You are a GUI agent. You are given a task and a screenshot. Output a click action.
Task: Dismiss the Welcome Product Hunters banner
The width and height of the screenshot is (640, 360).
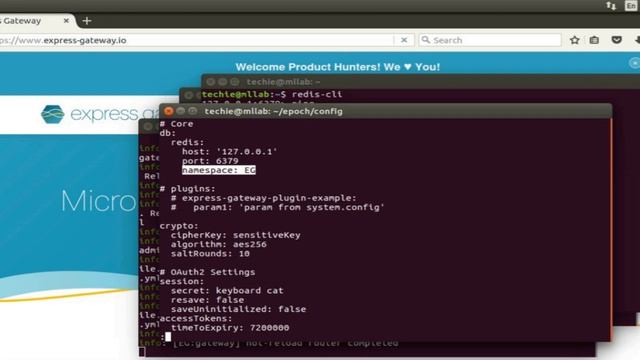(x=635, y=63)
